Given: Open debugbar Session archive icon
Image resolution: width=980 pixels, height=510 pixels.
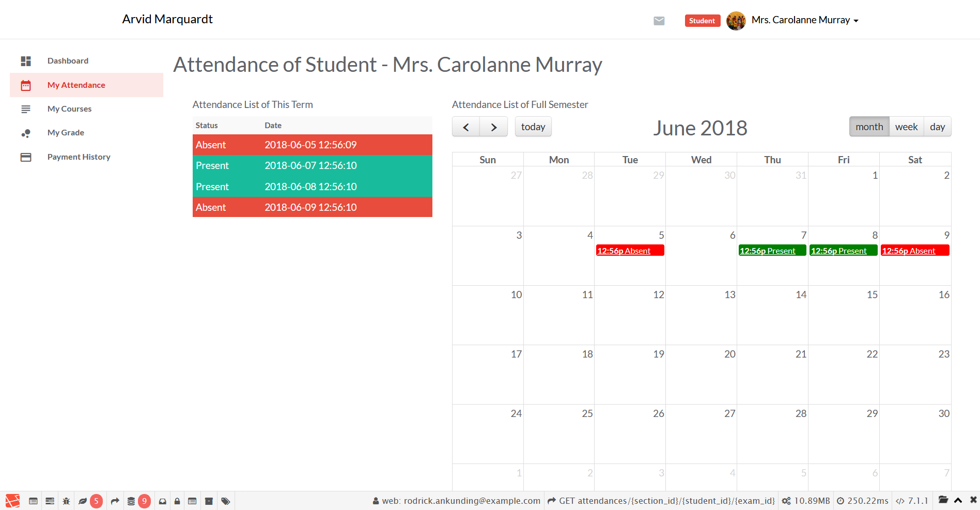Looking at the screenshot, I should point(209,501).
